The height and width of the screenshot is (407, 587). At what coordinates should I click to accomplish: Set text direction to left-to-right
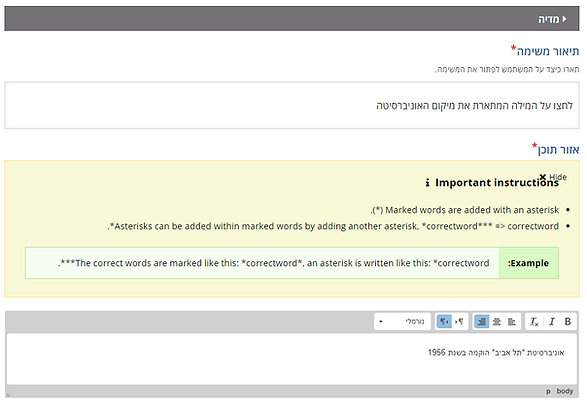click(459, 322)
